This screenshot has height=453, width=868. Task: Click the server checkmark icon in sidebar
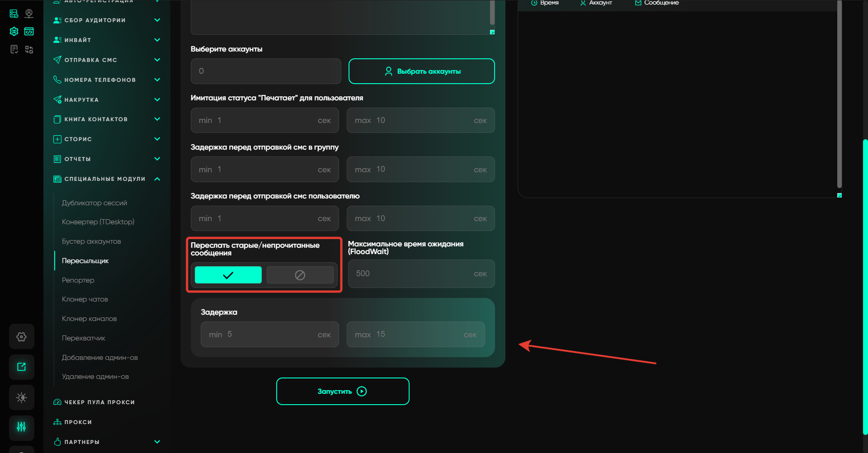14,14
